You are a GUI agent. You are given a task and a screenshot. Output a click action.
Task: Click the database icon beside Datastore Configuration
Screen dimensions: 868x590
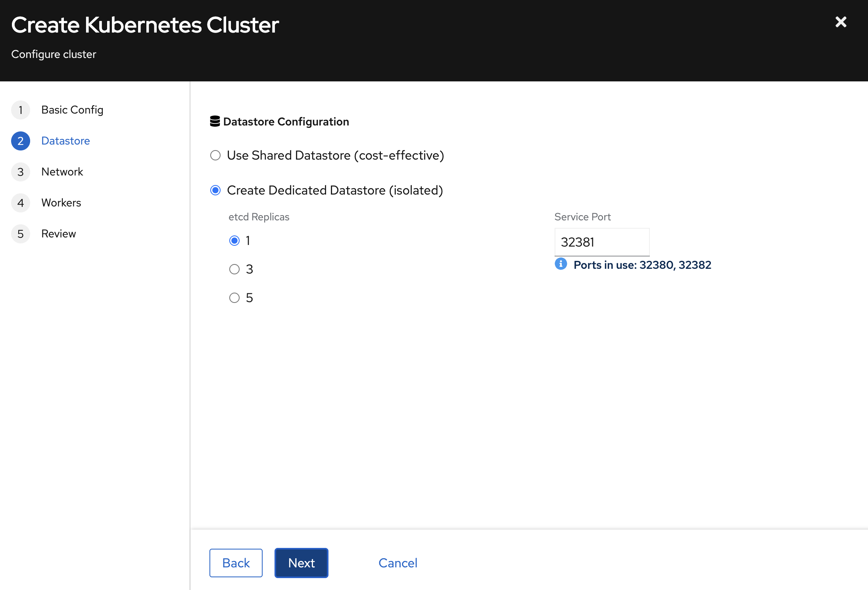[215, 121]
